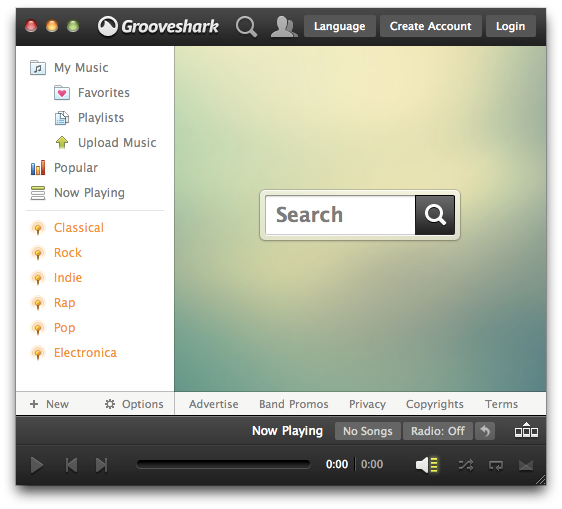Open the Advertise footer link
Viewport: 562px width, 509px height.
tap(214, 404)
